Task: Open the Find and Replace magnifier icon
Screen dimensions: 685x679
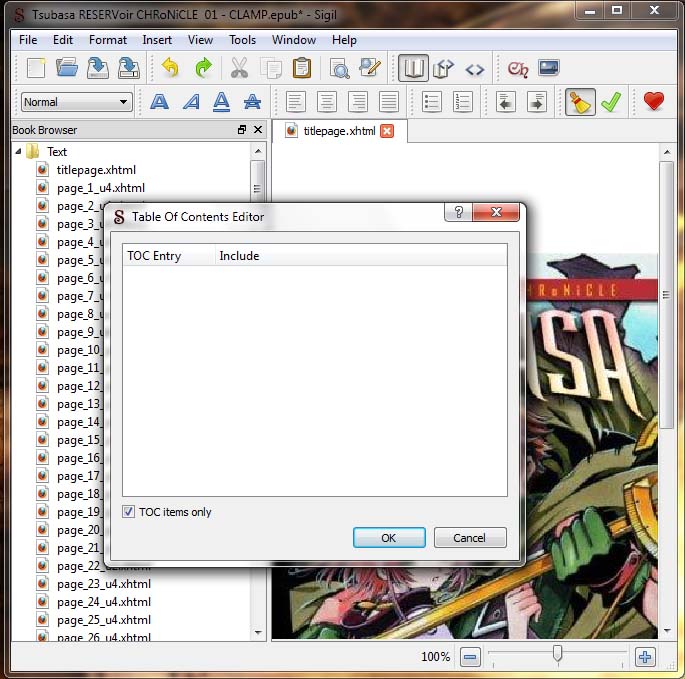Action: [x=339, y=68]
